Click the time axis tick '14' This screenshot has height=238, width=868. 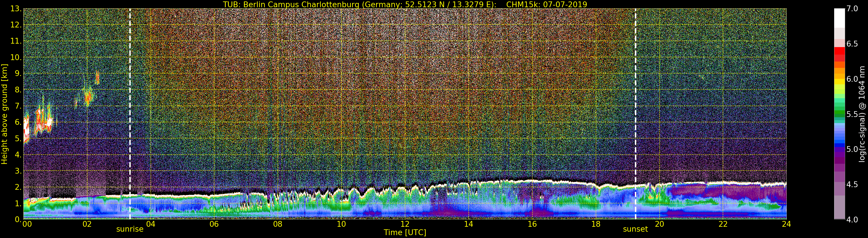468,224
